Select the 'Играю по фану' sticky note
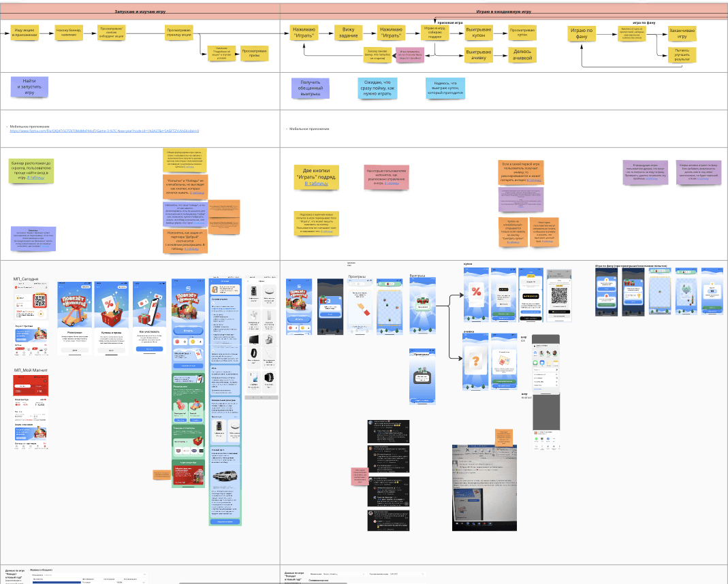Screen dimensions: 728x584 pos(582,34)
